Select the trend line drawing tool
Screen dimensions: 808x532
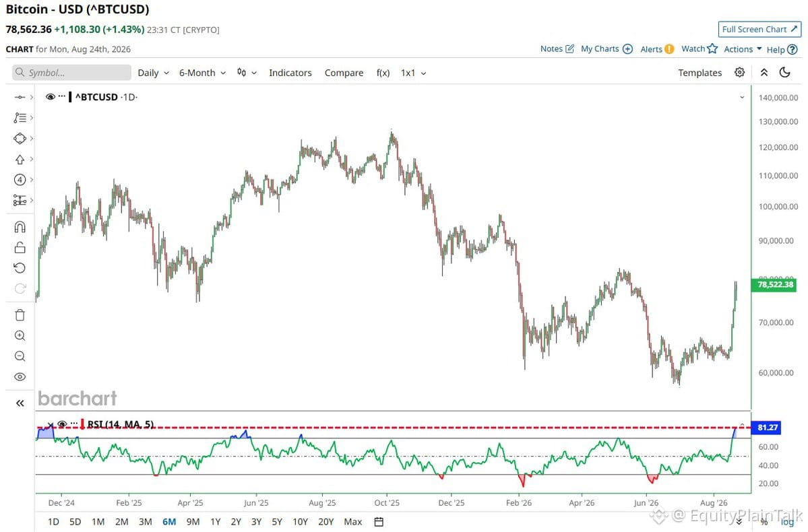20,98
